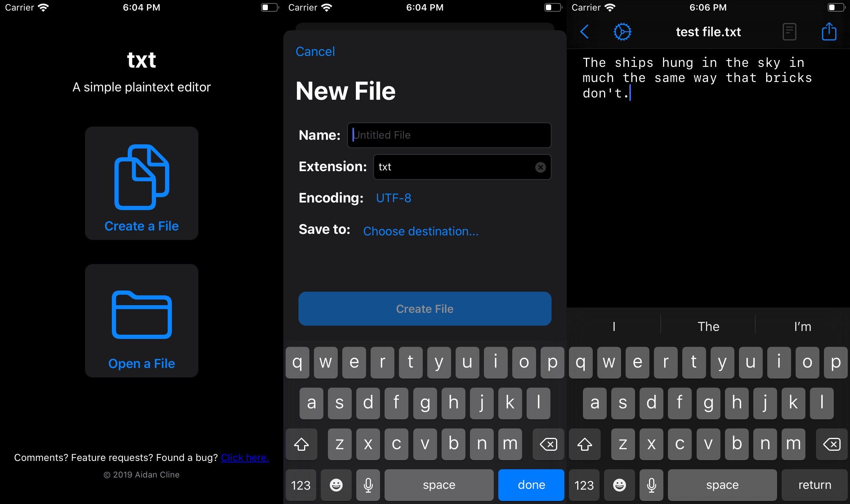Tap Choose destination… for saving
850x504 pixels.
(421, 231)
